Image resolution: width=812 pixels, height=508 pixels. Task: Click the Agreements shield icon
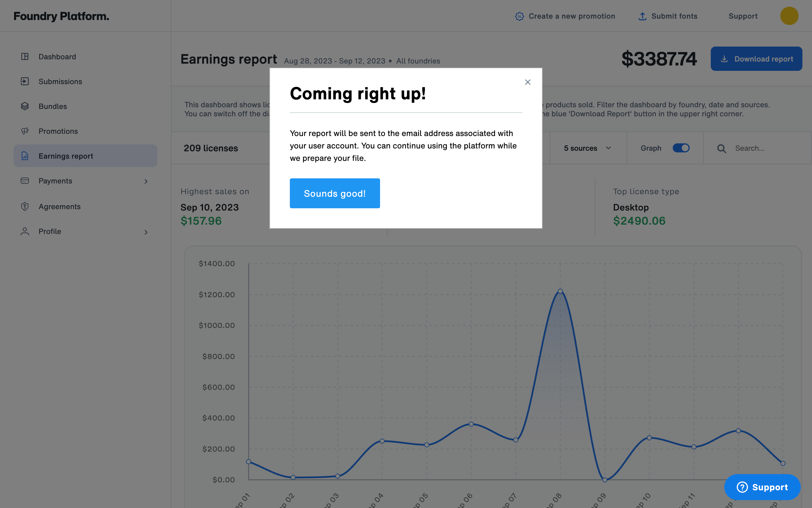click(25, 206)
